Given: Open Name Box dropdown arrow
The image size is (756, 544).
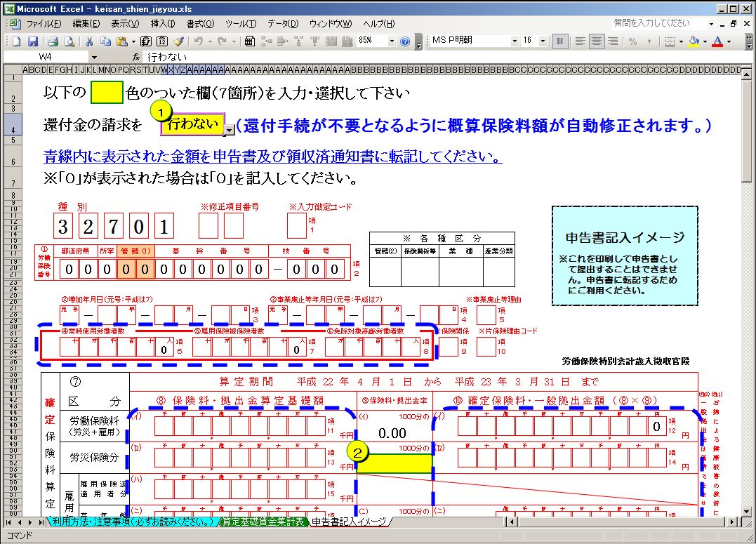Looking at the screenshot, I should [94, 57].
